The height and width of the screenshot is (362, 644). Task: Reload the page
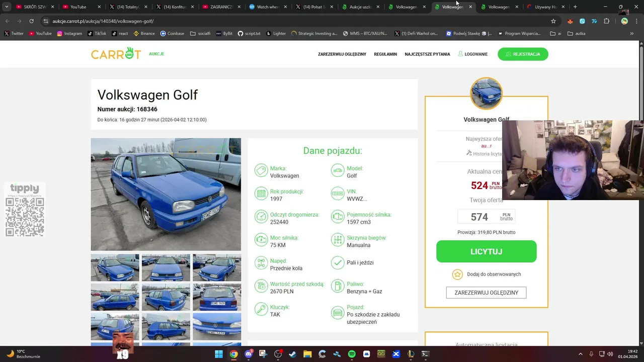click(31, 21)
